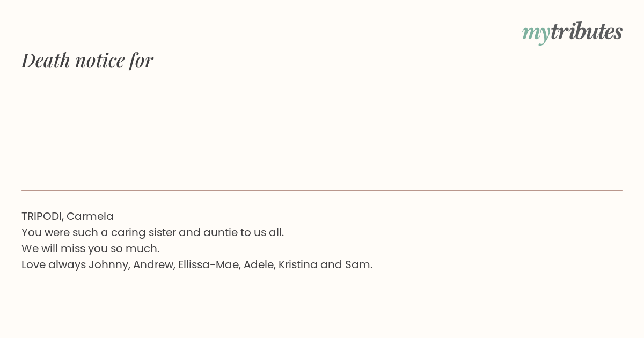Click the first name 'Carmela'
The image size is (644, 338).
(x=90, y=216)
